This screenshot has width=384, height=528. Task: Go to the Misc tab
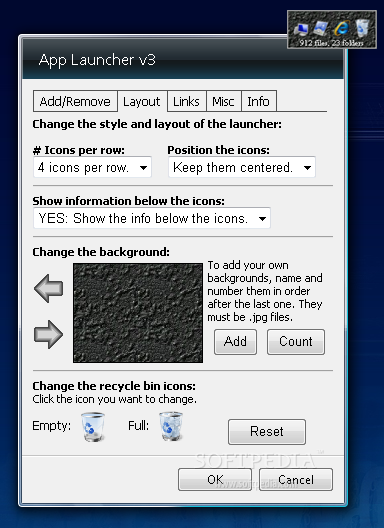[223, 101]
